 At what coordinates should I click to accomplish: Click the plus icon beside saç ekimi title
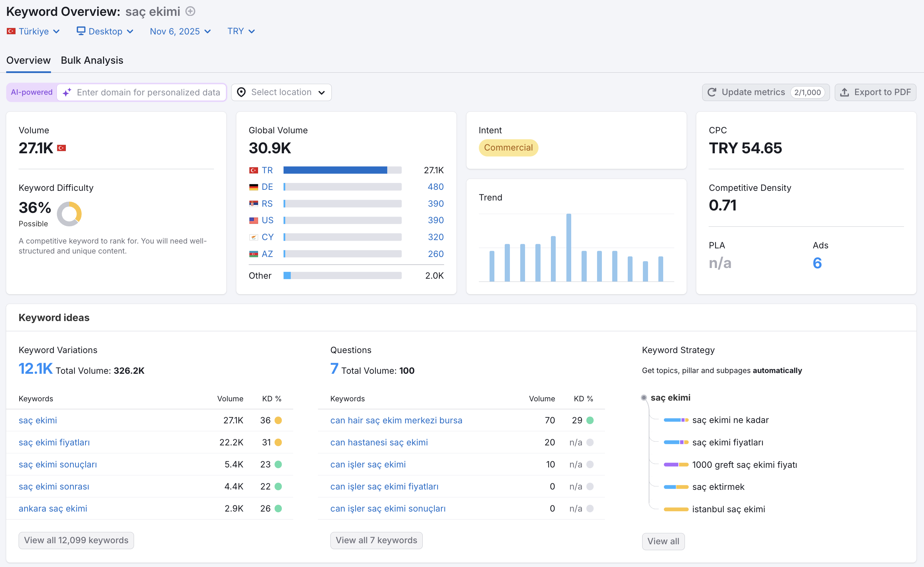191,11
